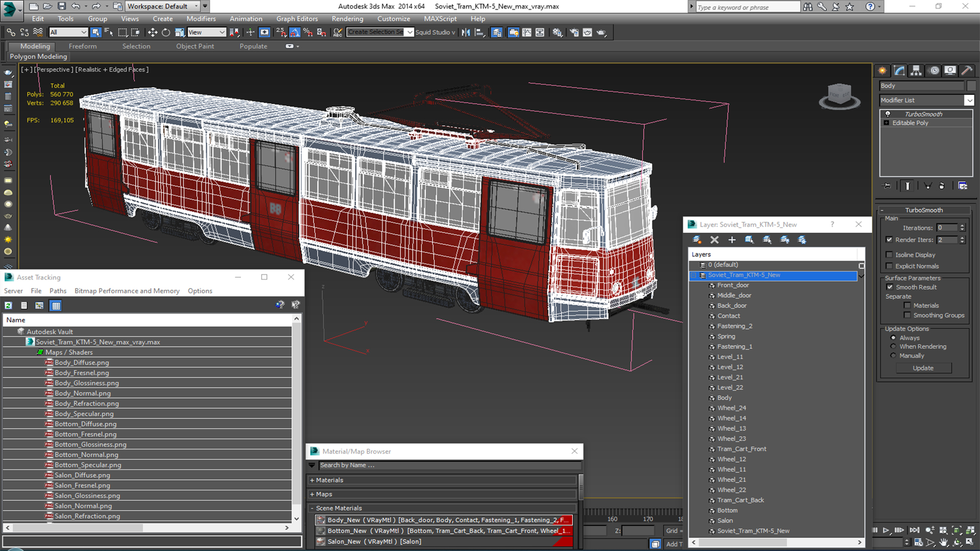
Task: Open the Utilities hammer panel tab
Action: coord(967,70)
